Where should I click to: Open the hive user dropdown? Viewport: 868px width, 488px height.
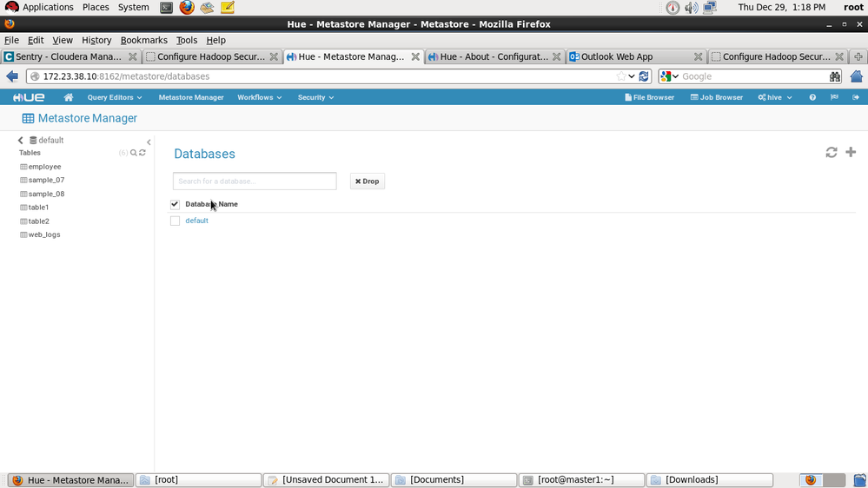pos(775,97)
